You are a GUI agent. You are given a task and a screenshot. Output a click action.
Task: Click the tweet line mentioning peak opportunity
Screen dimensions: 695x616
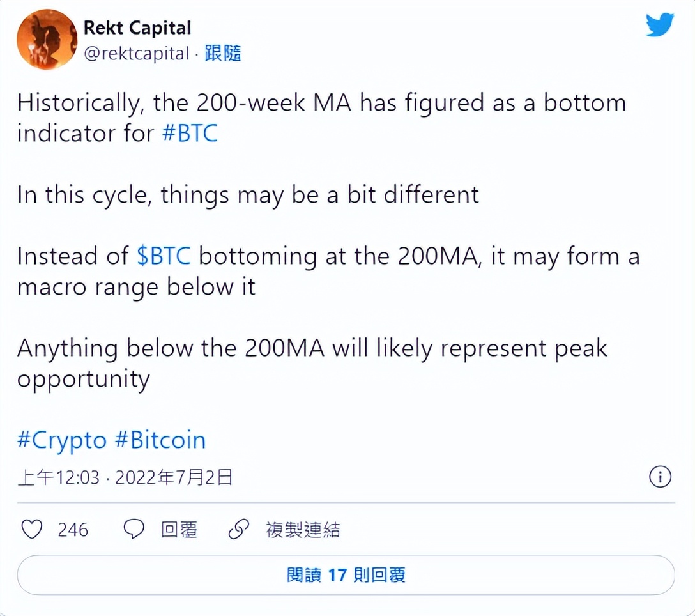coord(312,349)
